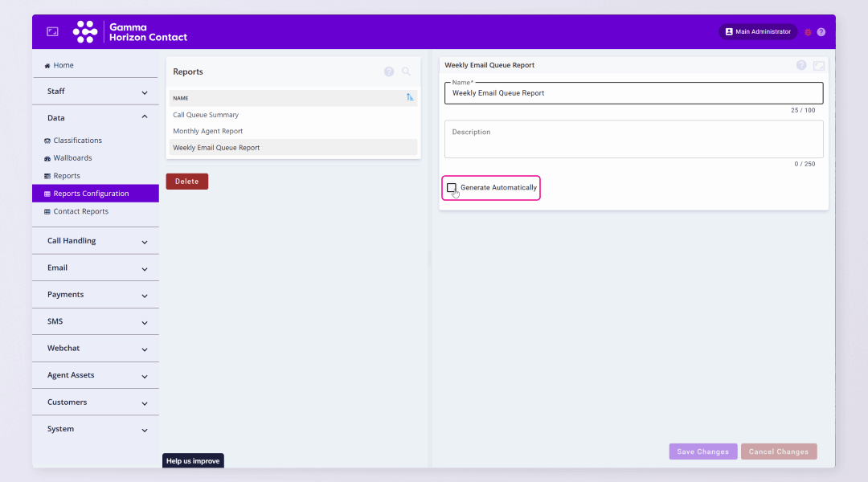Click the Delete button
Screen dimensions: 868x482
[x=186, y=181]
